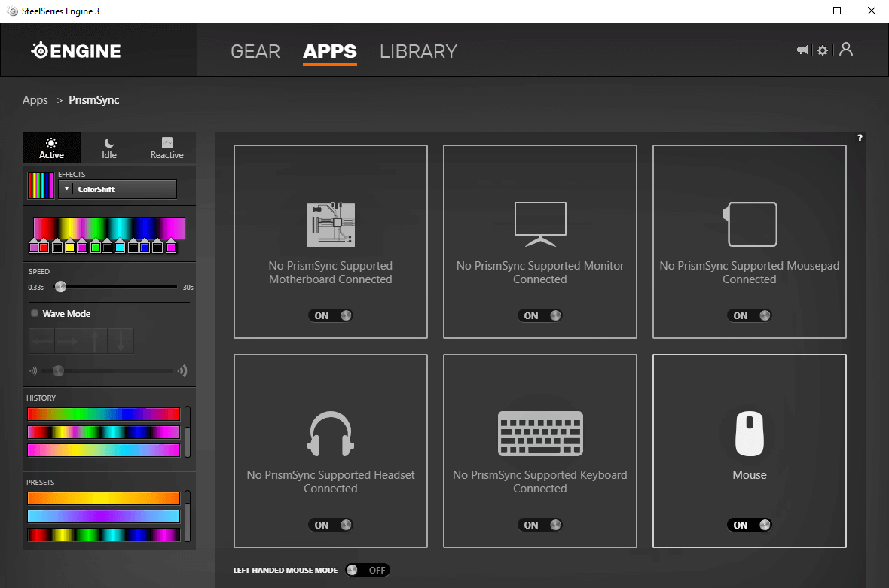This screenshot has width=889, height=588.
Task: Click the help question mark icon
Action: click(x=860, y=138)
